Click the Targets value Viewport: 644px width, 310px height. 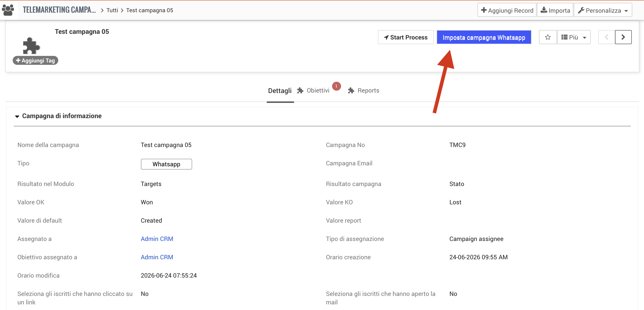(151, 184)
